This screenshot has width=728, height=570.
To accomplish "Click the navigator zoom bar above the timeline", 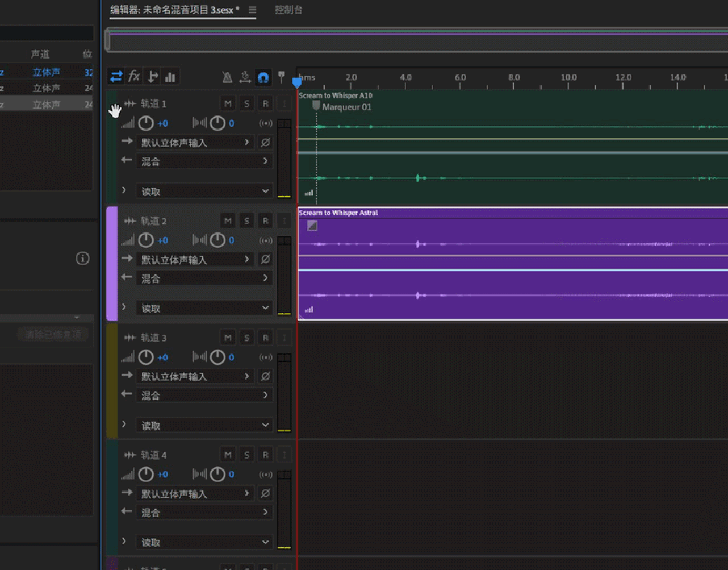I will click(x=417, y=41).
